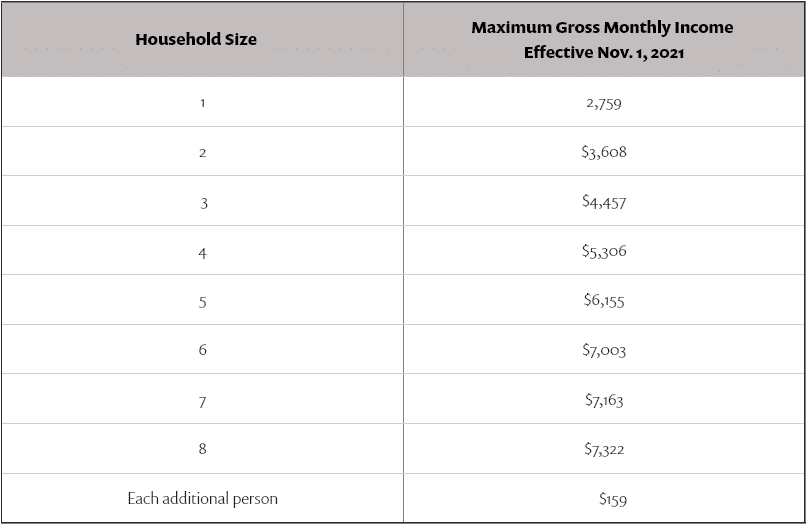Select household size 8 cell
Screen dimensions: 807x525
[x=202, y=450]
